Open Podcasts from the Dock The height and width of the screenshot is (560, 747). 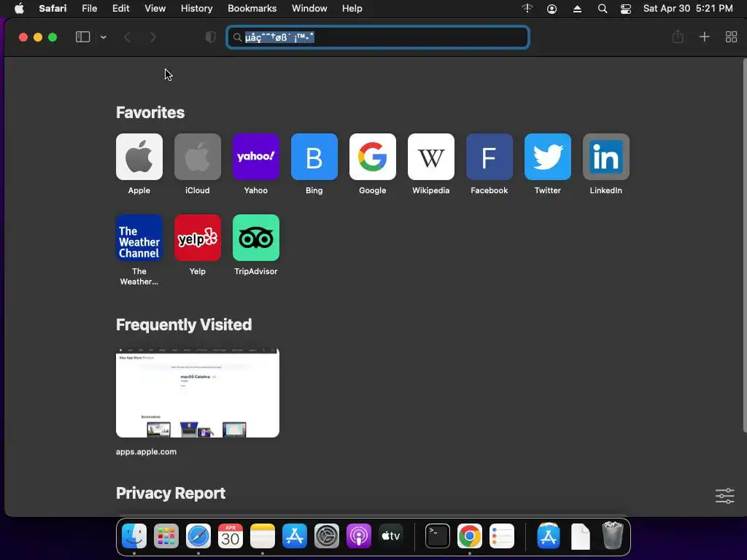[x=359, y=536]
